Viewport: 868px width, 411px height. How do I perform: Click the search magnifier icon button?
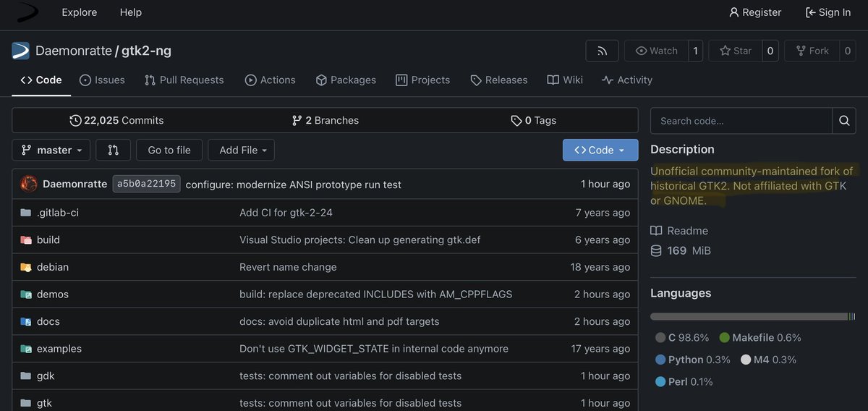pos(844,120)
